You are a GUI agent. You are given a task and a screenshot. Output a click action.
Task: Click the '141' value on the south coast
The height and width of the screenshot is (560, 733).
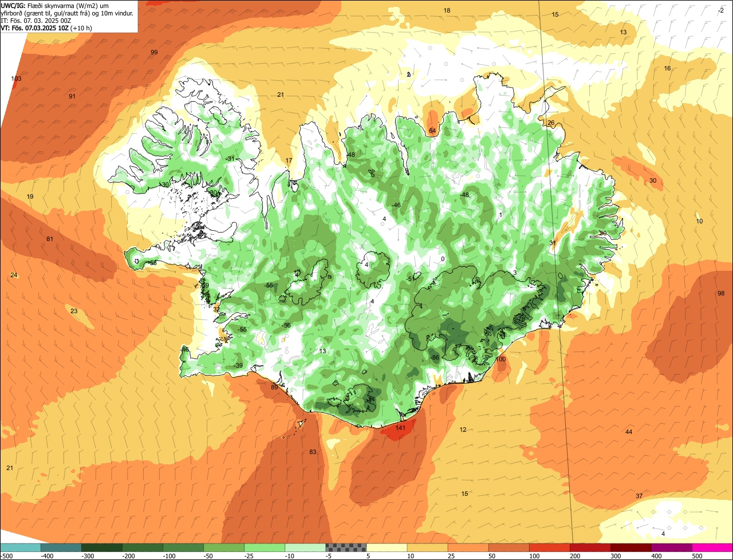tap(400, 428)
